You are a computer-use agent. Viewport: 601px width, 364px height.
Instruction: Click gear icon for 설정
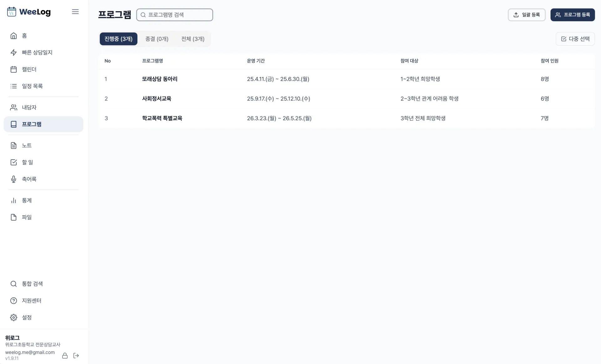tap(13, 317)
